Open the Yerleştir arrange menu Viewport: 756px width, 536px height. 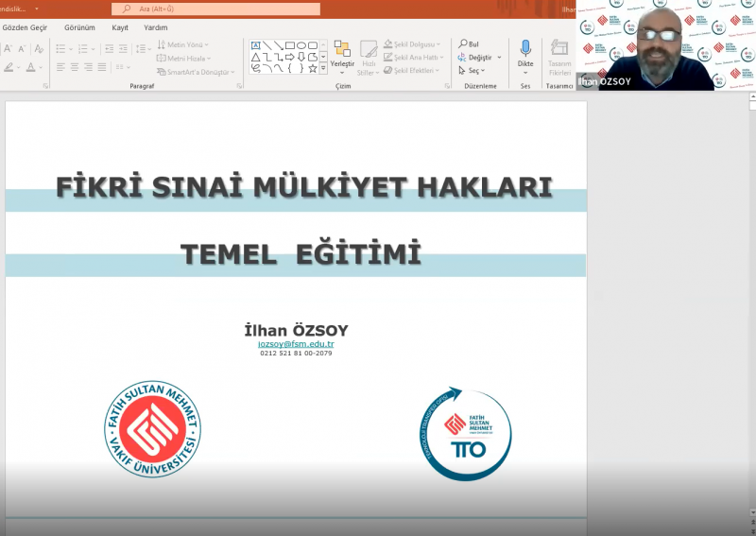(342, 58)
